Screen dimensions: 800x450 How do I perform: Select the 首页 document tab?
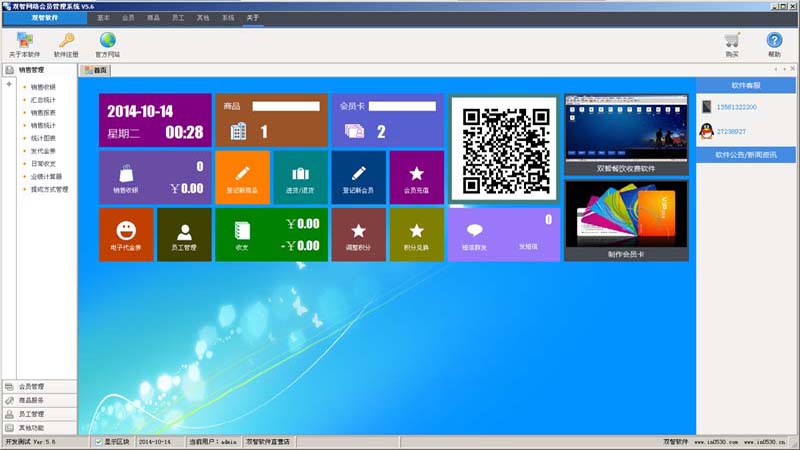coord(96,70)
